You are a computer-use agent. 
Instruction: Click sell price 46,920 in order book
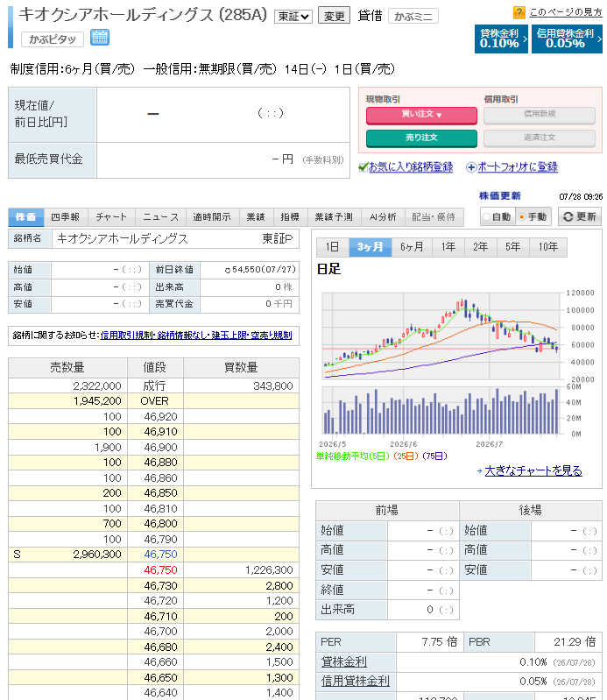pyautogui.click(x=160, y=416)
